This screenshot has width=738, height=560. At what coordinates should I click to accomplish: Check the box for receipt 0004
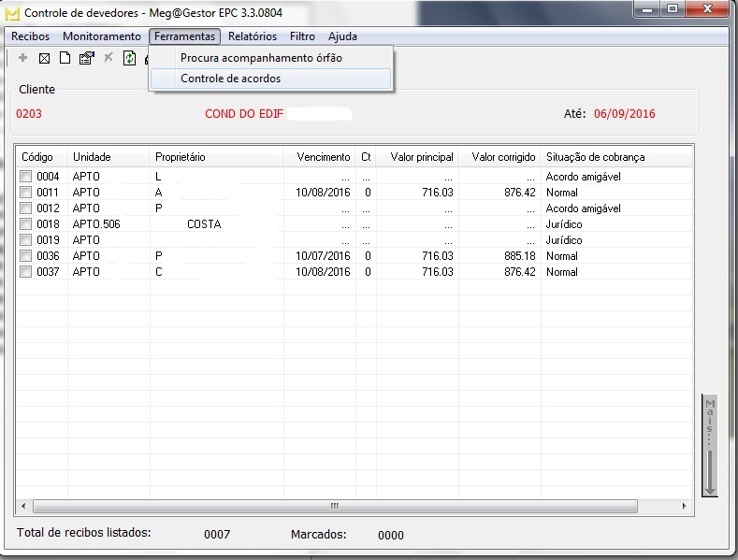[x=26, y=177]
